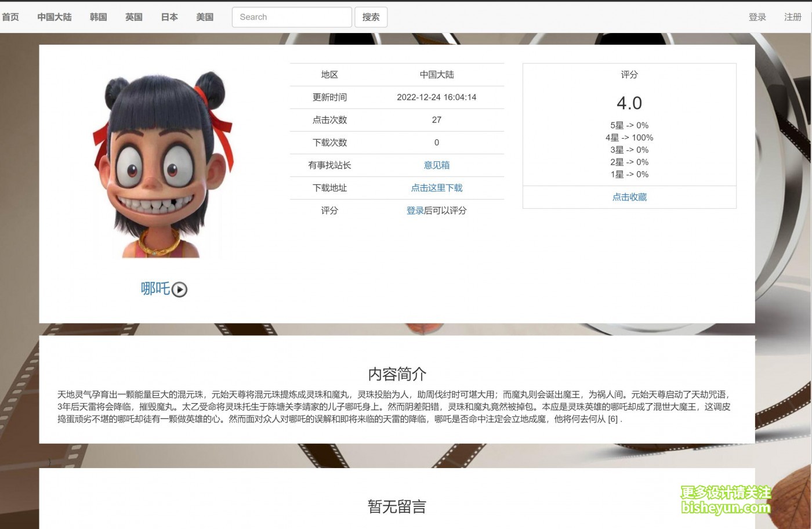The width and height of the screenshot is (812, 529).
Task: Select the click count value 27
Action: coord(437,120)
